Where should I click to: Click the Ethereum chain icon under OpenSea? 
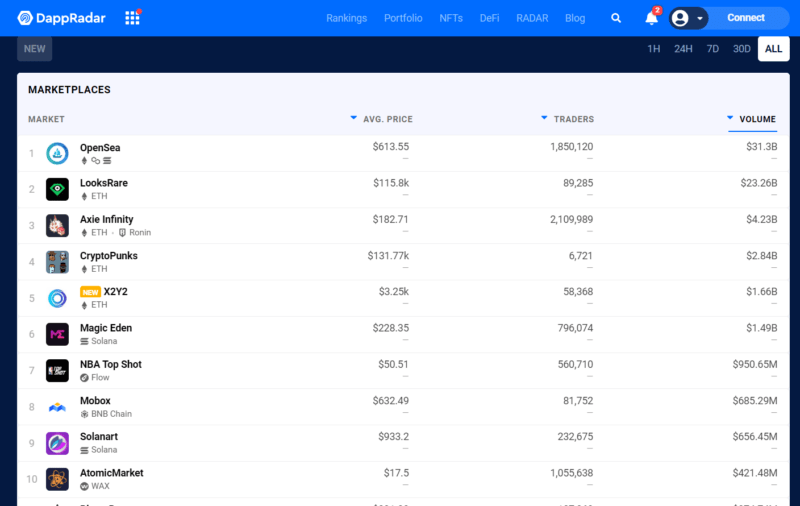(x=84, y=161)
